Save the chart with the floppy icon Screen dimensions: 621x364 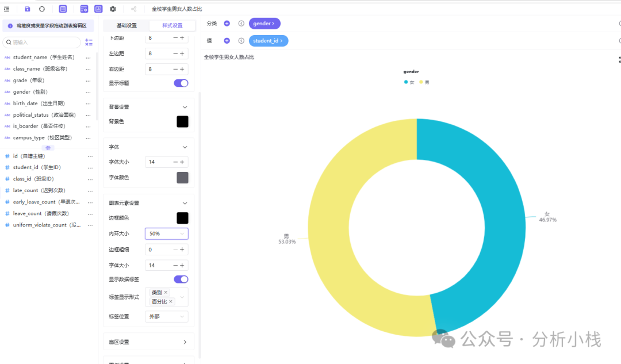[28, 9]
